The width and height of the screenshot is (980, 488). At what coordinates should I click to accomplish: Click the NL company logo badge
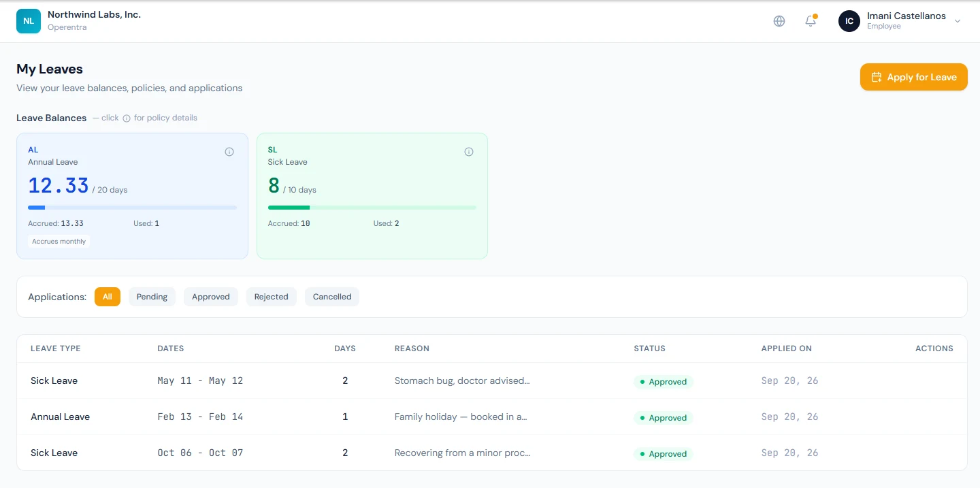pyautogui.click(x=29, y=20)
